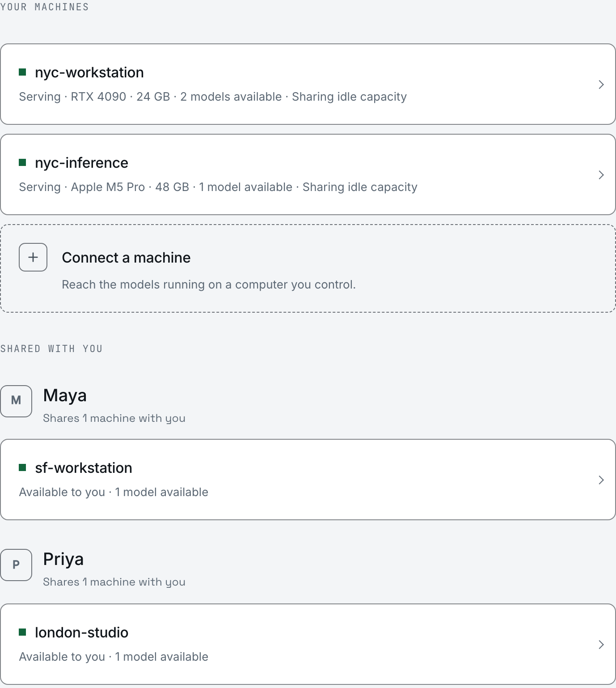Screen dimensions: 616x688
Task: Click the RTX 4090 serving status line
Action: pyautogui.click(x=213, y=97)
